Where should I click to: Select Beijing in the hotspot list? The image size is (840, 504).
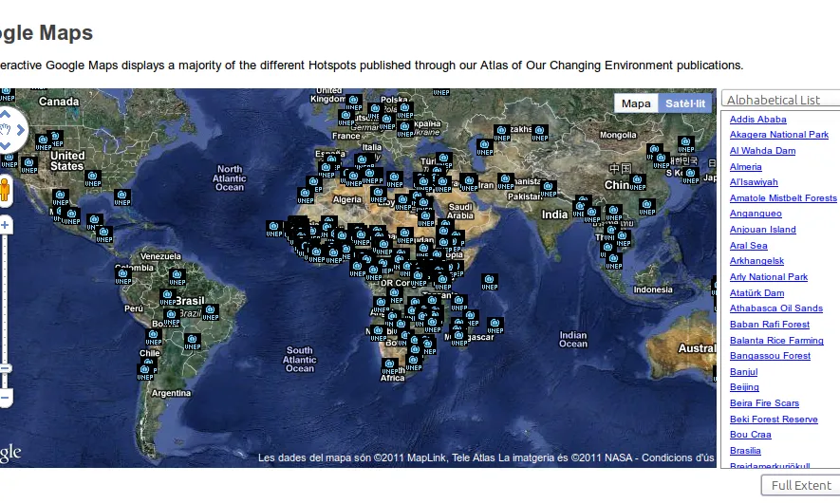[744, 386]
